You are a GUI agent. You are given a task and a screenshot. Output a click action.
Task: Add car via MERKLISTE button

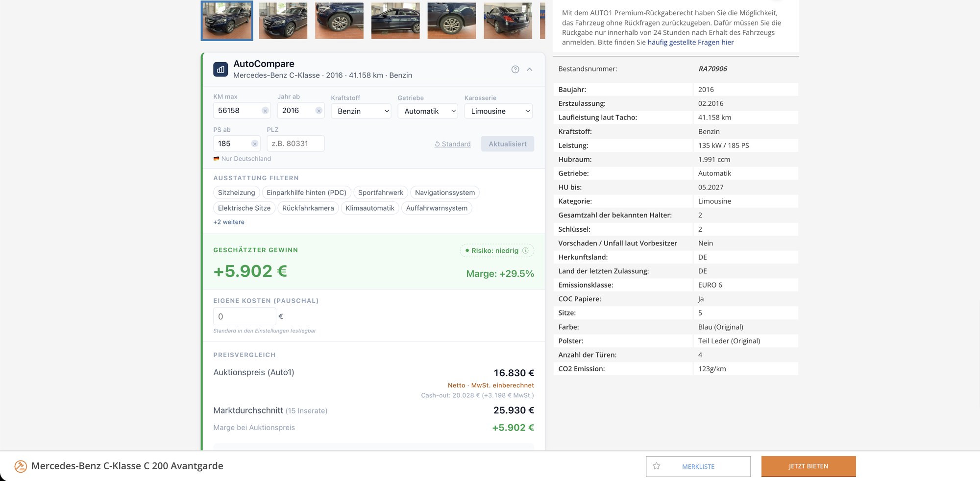click(698, 466)
